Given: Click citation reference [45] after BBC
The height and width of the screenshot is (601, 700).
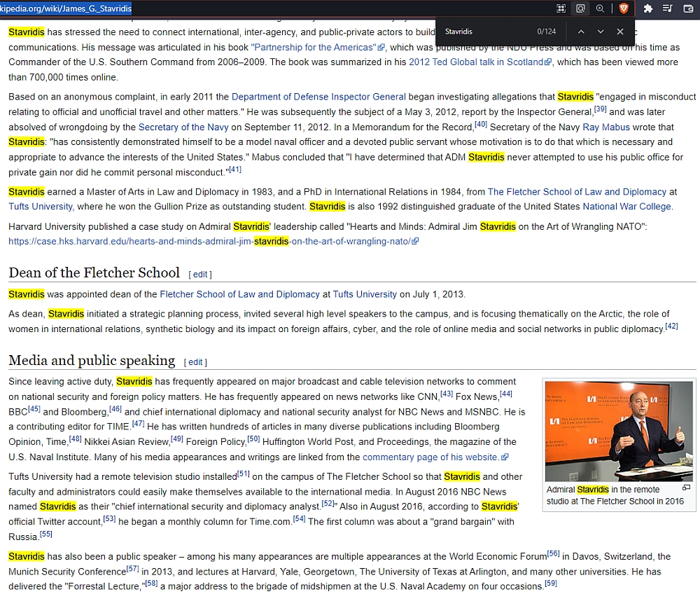Looking at the screenshot, I should click(34, 409).
